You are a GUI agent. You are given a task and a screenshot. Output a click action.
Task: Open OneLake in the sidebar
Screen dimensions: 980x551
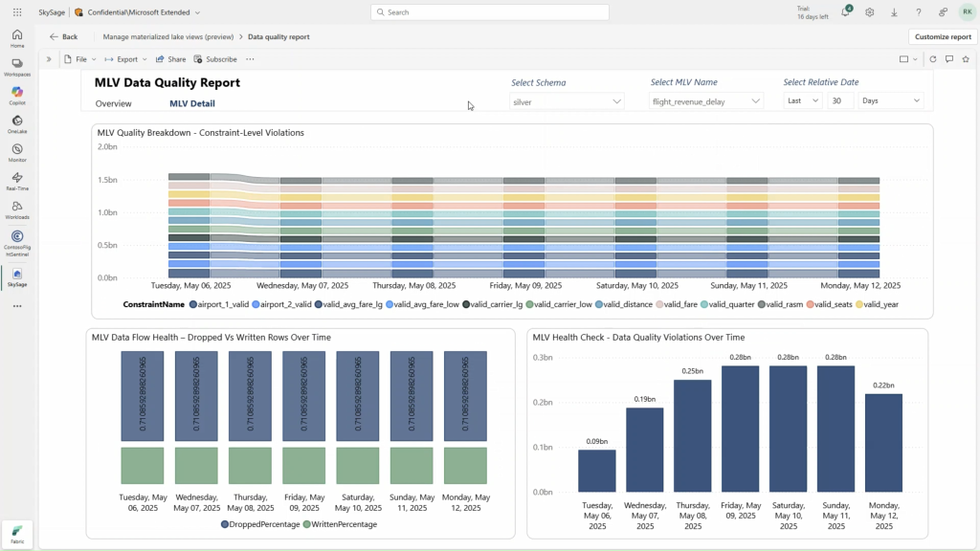pos(17,124)
